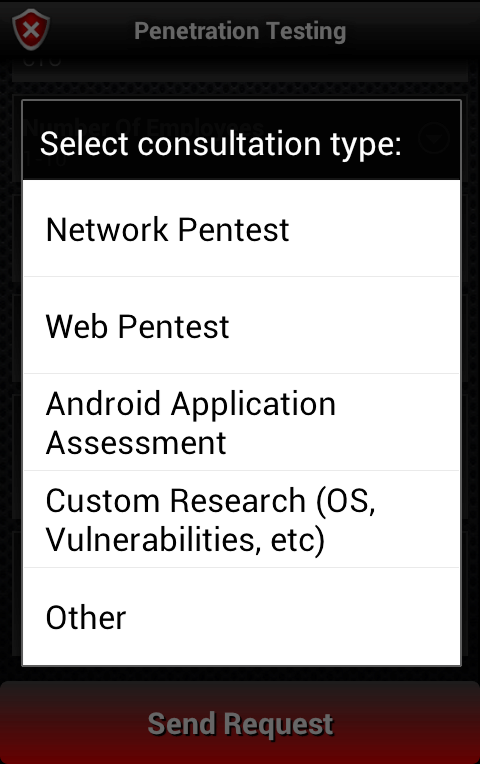Select Custom Research (OS, Vulnerabilities, etc)
Viewport: 480px width, 764px height.
(x=241, y=519)
